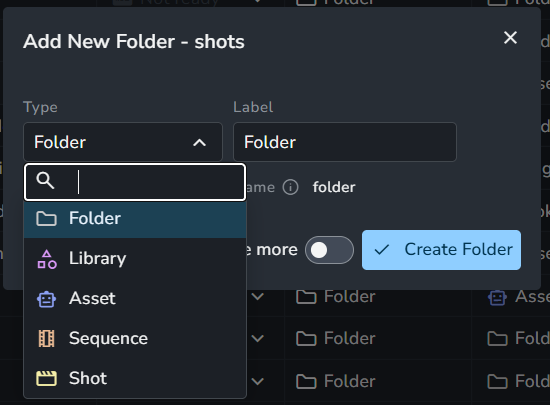Select Asset type option
Image resolution: width=550 pixels, height=405 pixels.
pyautogui.click(x=135, y=298)
